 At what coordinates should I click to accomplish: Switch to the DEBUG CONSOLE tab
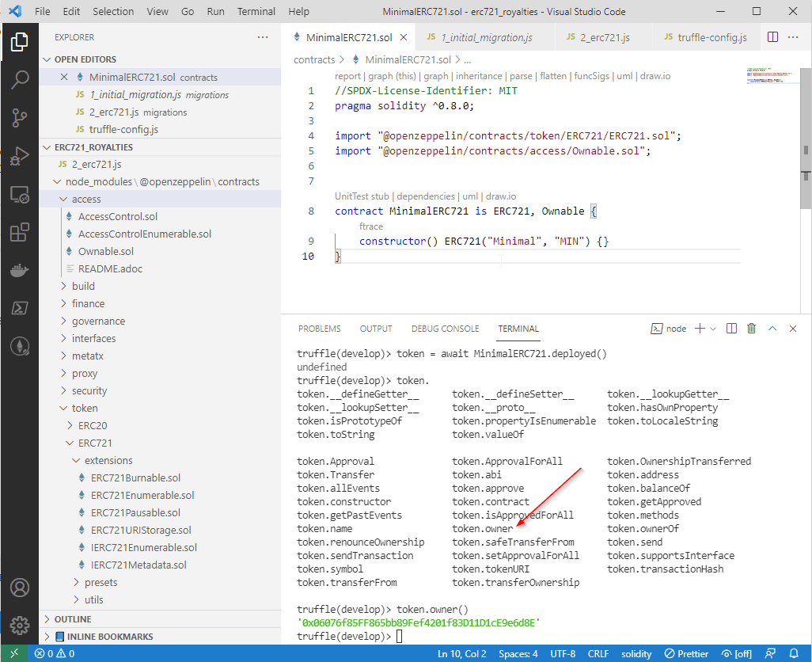445,329
